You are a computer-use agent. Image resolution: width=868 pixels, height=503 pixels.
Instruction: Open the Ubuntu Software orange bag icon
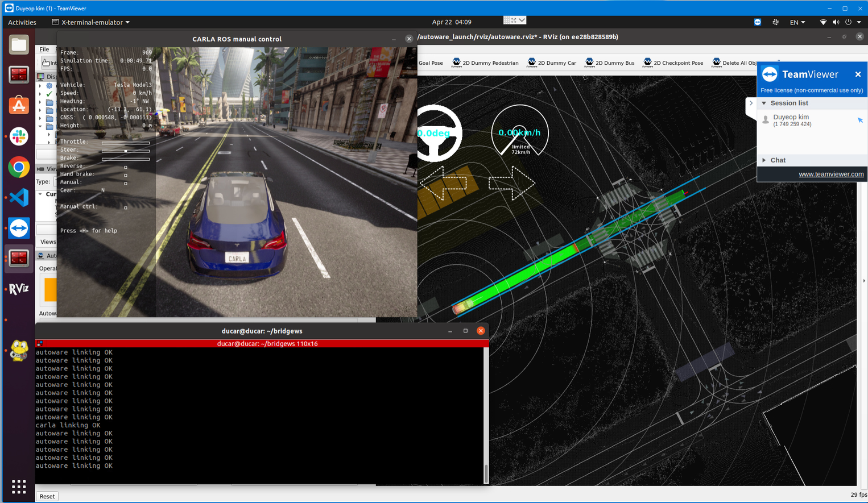point(19,105)
